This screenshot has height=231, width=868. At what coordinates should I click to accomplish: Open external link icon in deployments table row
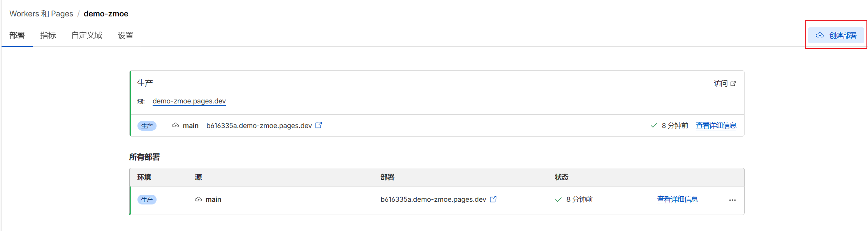[493, 199]
